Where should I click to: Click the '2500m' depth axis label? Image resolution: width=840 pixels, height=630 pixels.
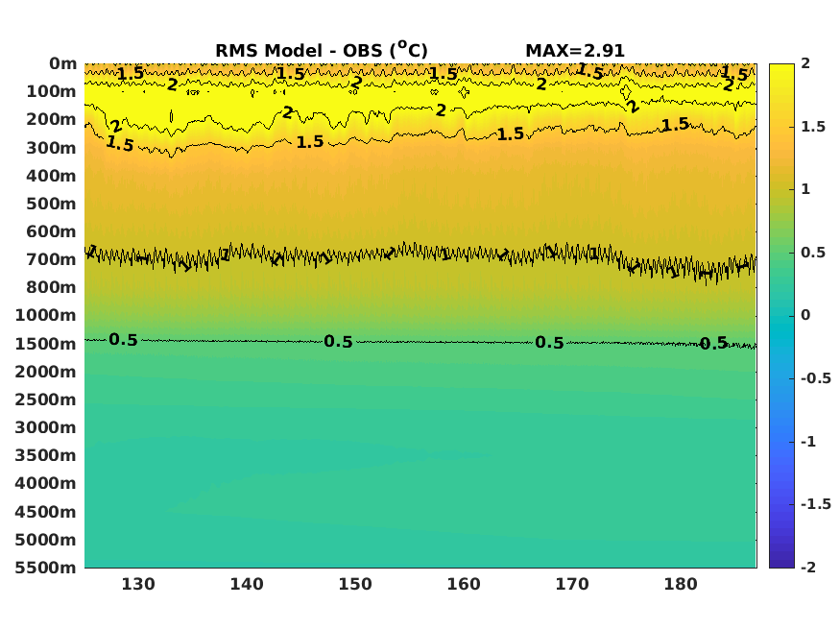pos(45,400)
